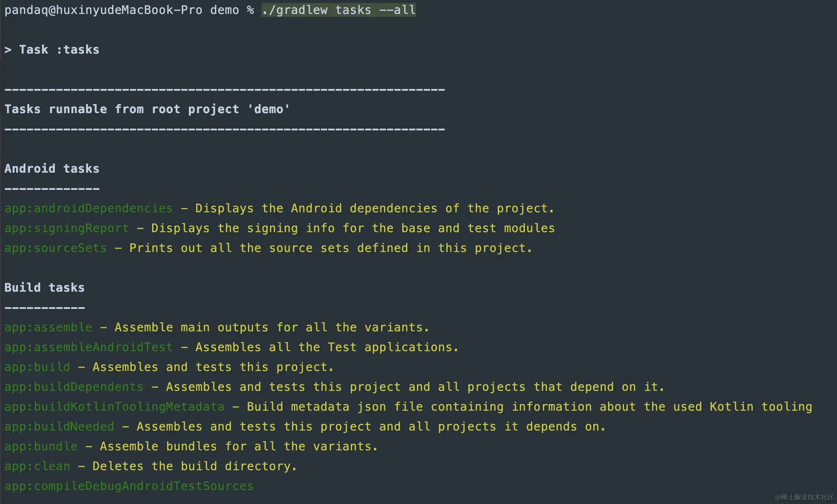Click the app:buildKotlinToolingMetadata task name
This screenshot has height=504, width=837.
(114, 407)
